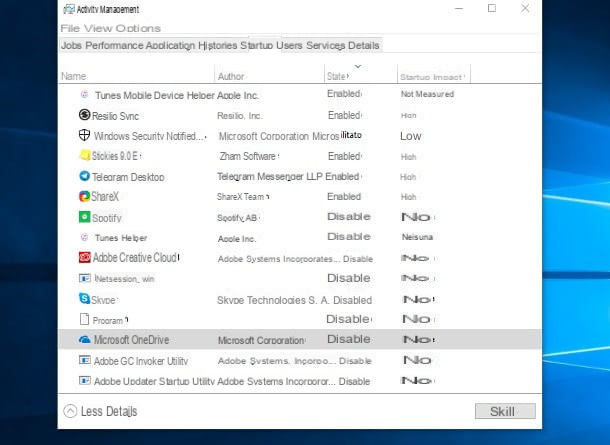Switch to the Startup tab
This screenshot has width=610, height=445.
click(256, 46)
